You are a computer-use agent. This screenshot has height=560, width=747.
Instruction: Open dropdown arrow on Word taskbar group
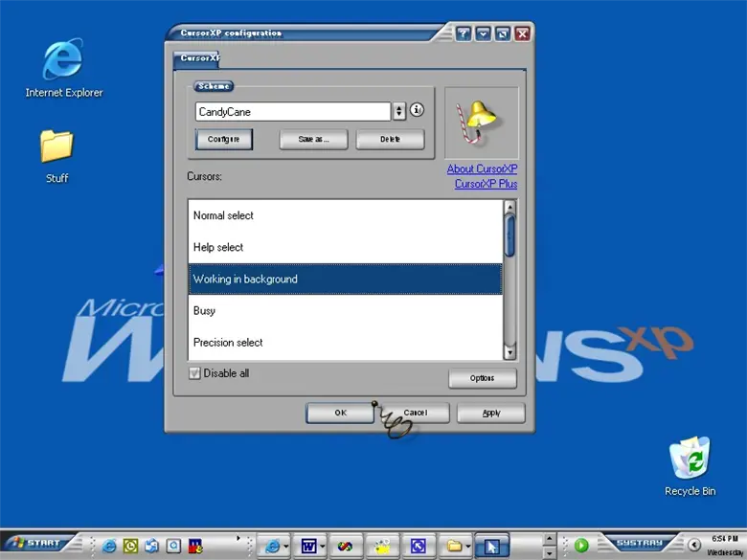[x=323, y=547]
